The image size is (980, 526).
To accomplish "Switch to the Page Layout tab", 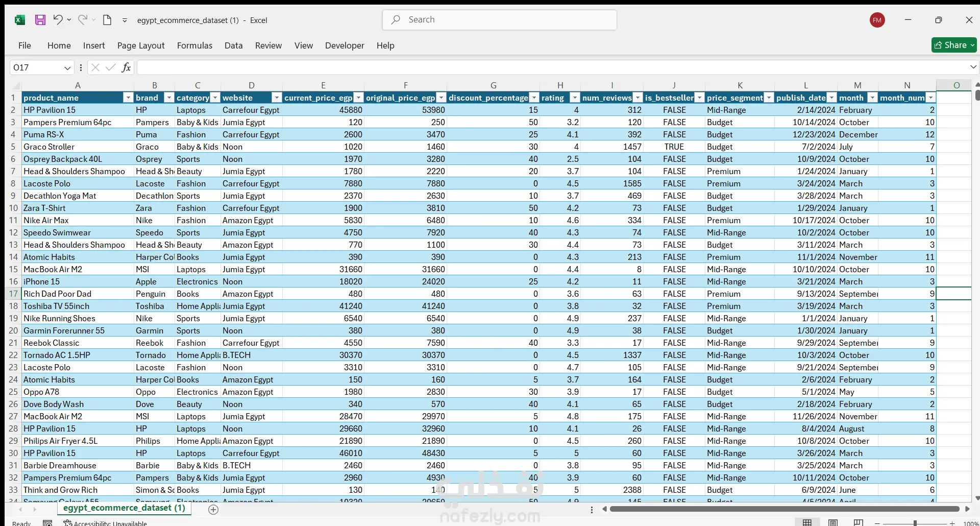I will tap(141, 45).
